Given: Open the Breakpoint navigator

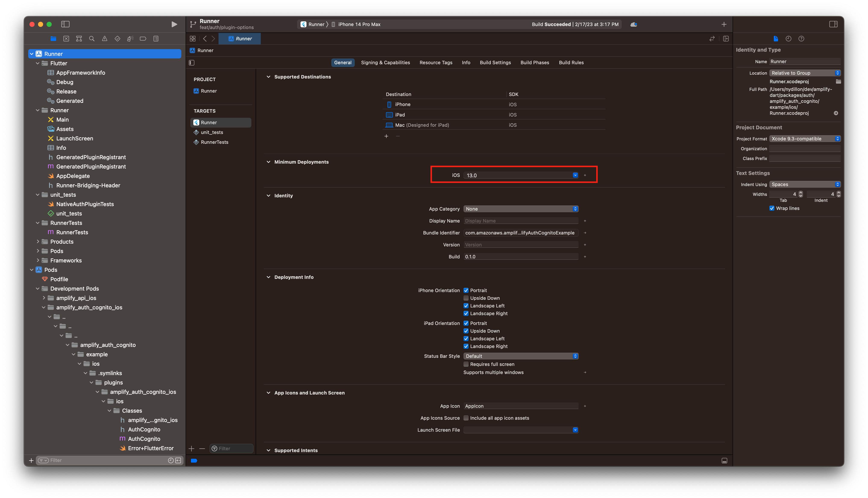Looking at the screenshot, I should [x=143, y=39].
